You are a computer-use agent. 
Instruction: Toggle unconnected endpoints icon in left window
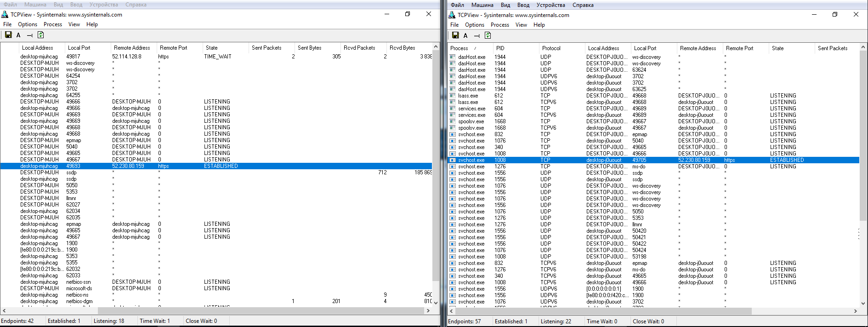(x=30, y=35)
